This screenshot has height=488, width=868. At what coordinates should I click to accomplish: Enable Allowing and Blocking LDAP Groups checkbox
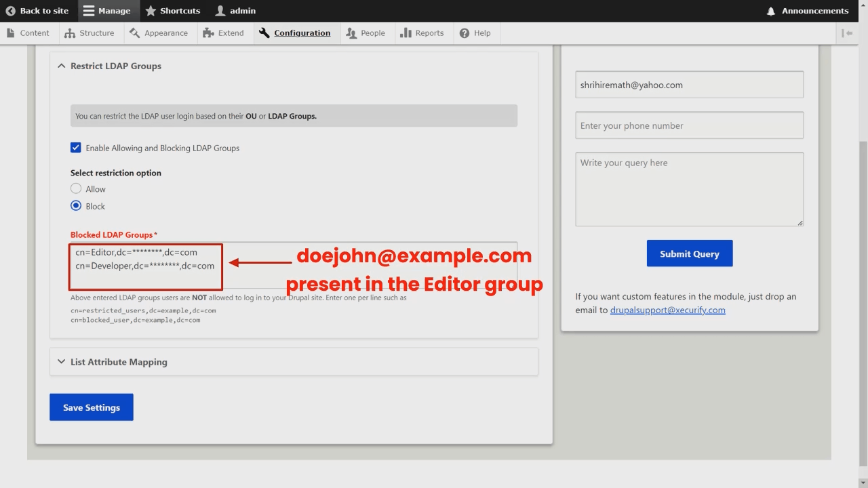pos(75,148)
